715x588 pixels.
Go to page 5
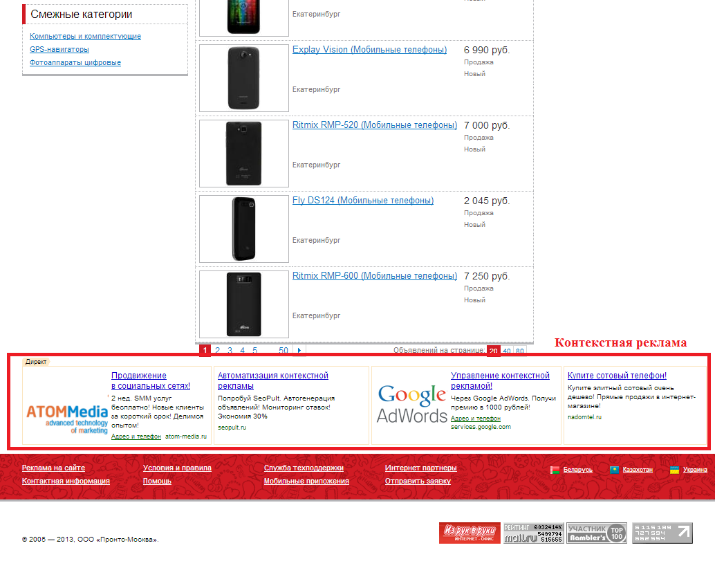255,350
